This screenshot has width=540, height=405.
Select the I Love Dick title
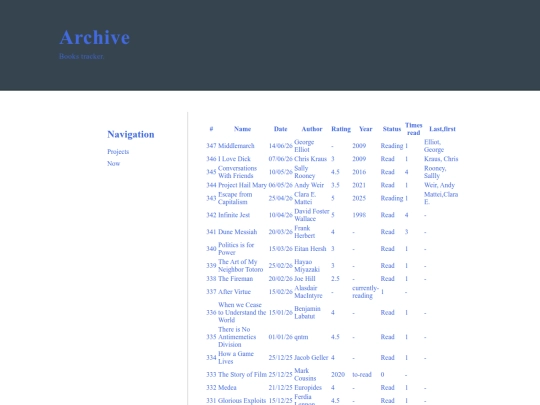(234, 159)
